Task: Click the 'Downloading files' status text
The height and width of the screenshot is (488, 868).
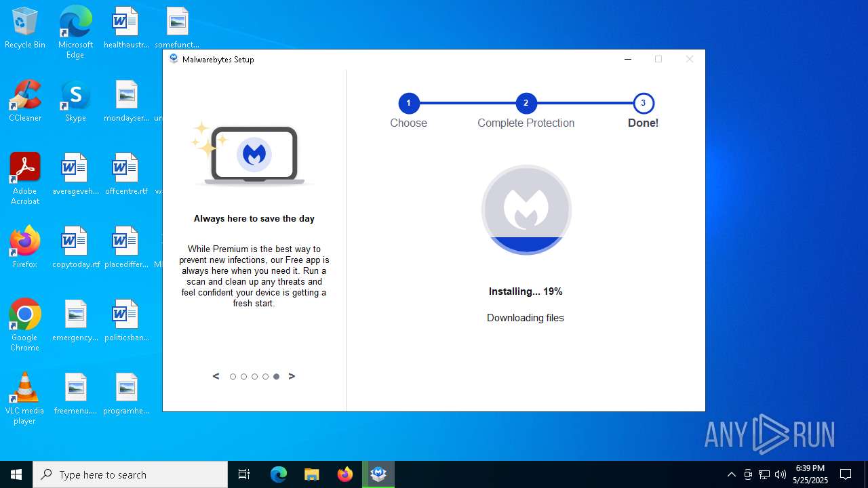Action: (526, 318)
